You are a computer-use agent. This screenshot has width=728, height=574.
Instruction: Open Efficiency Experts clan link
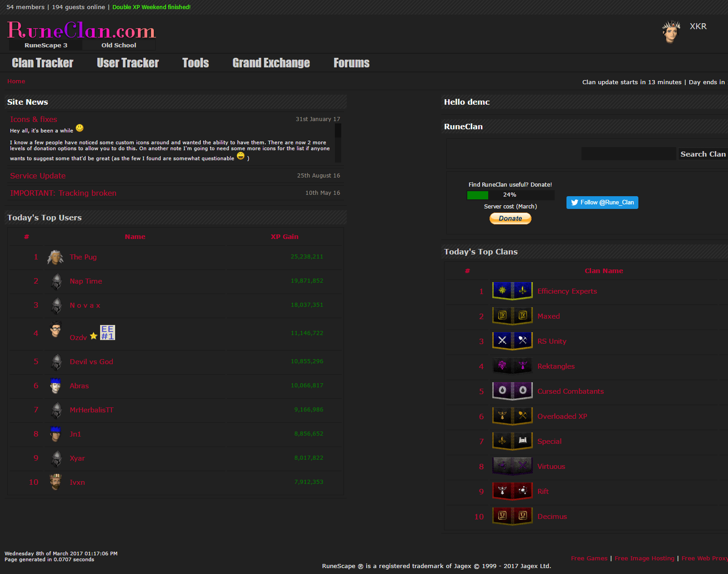[x=567, y=291]
